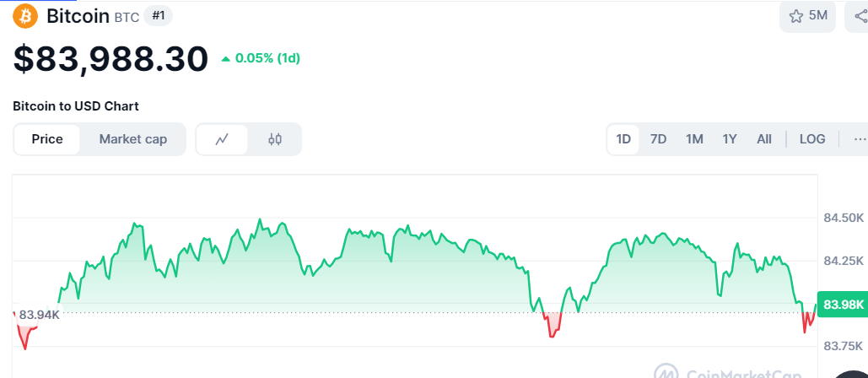Open the three-dot chart options menu
This screenshot has height=378, width=868.
[x=860, y=139]
